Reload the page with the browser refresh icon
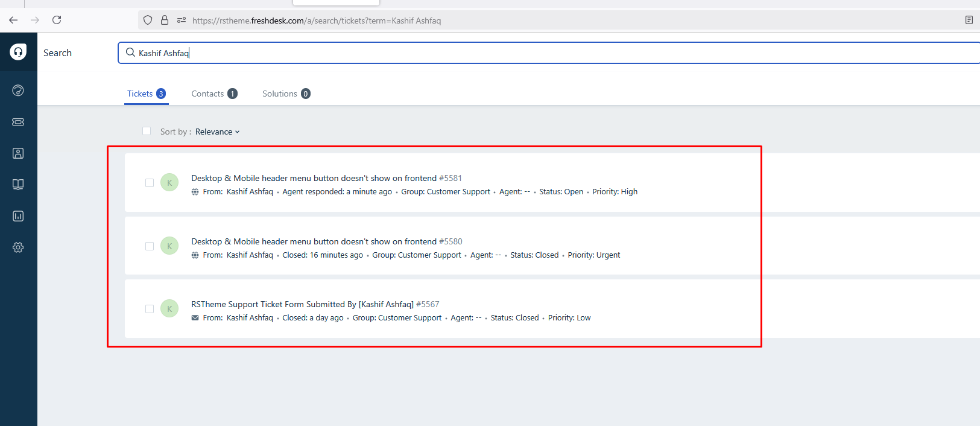This screenshot has height=426, width=980. pyautogui.click(x=57, y=20)
